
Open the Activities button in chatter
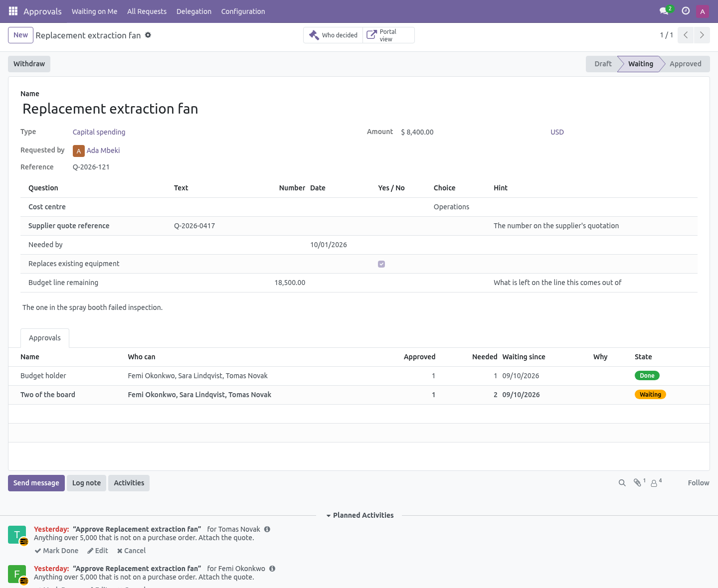click(x=129, y=483)
